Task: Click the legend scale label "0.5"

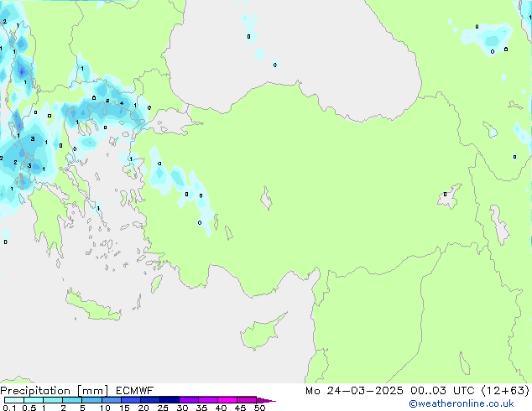Action: (29, 408)
